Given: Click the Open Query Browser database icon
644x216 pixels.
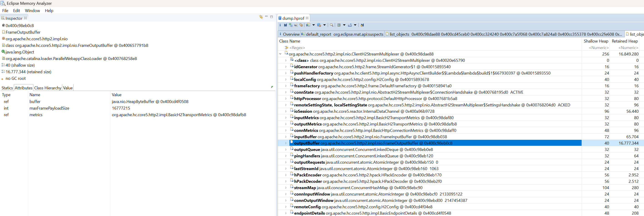Looking at the screenshot, I should [x=319, y=25].
